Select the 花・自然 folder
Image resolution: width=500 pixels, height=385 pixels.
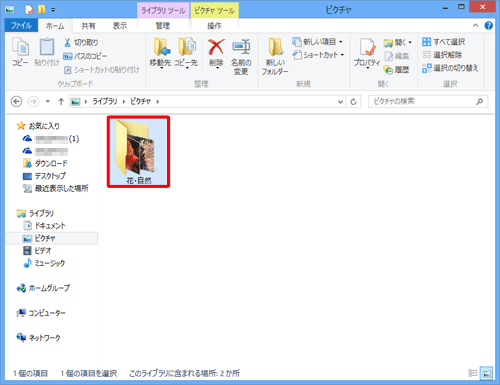138,152
